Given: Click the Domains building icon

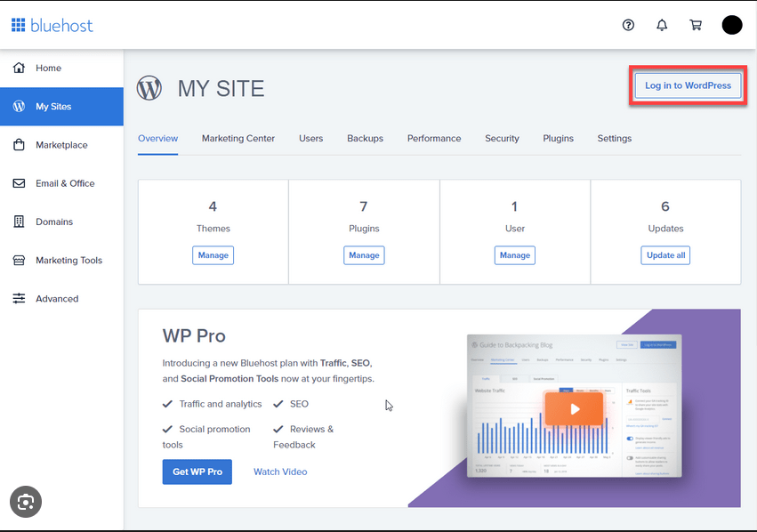Looking at the screenshot, I should click(x=19, y=222).
